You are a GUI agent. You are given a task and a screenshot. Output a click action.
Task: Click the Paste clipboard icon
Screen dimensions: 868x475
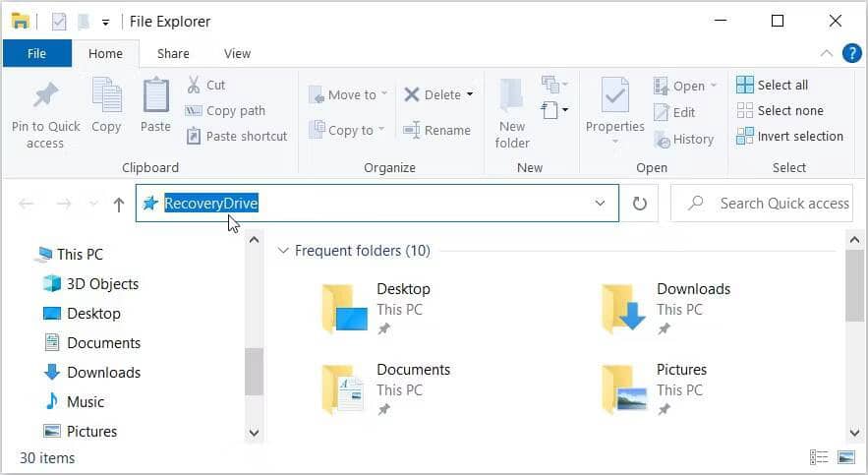(x=155, y=95)
